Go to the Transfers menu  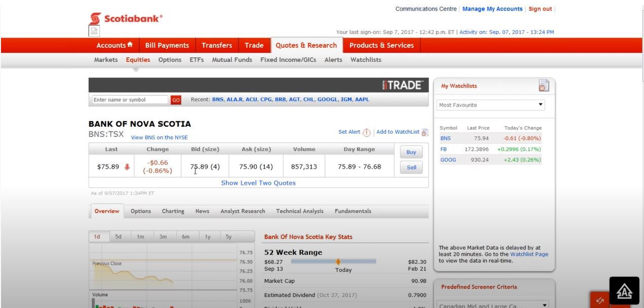click(x=217, y=46)
